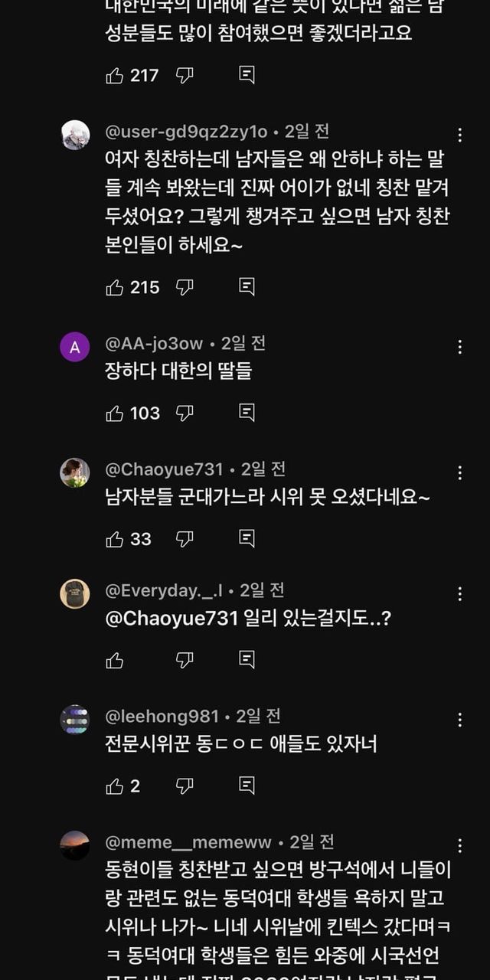The image size is (490, 980).
Task: Open the @meme__memeww avatar
Action: [x=75, y=845]
